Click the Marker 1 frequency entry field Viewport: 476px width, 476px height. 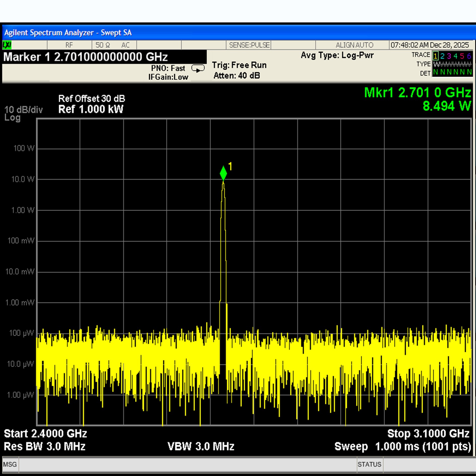105,57
